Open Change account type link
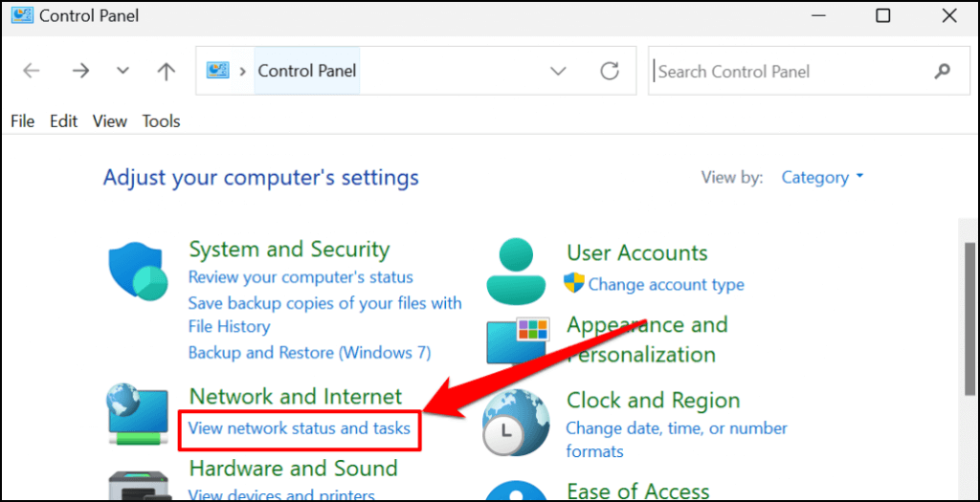The height and width of the screenshot is (502, 980). pos(665,284)
